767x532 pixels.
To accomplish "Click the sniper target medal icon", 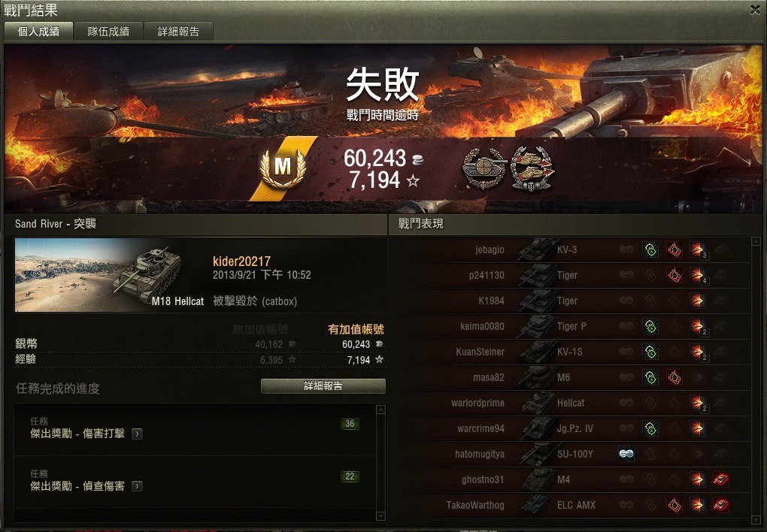I will [x=484, y=169].
